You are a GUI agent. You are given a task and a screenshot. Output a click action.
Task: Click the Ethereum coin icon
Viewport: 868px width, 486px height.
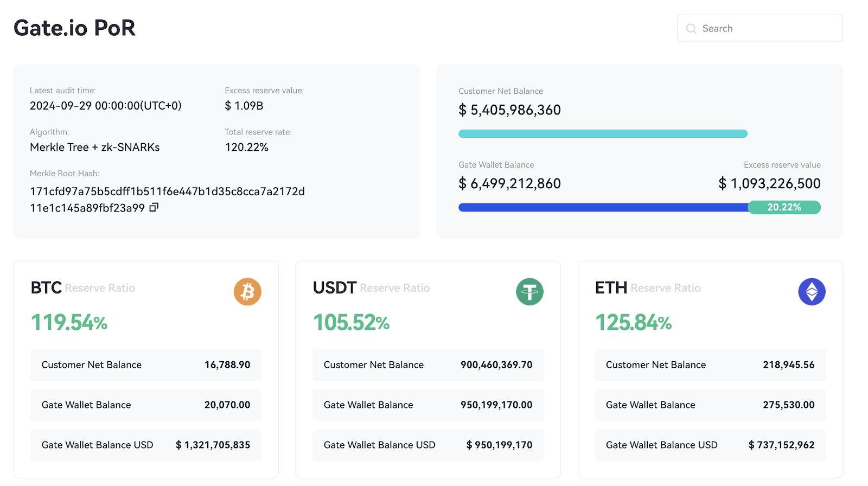(812, 291)
